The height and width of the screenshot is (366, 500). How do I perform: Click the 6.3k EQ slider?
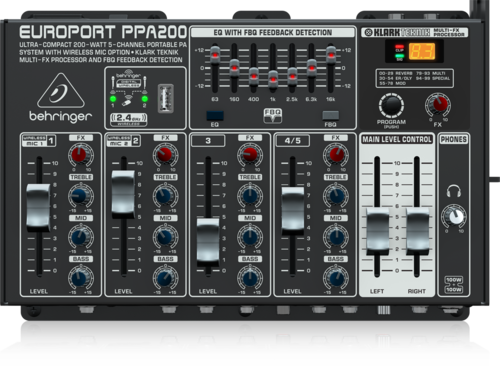312,68
